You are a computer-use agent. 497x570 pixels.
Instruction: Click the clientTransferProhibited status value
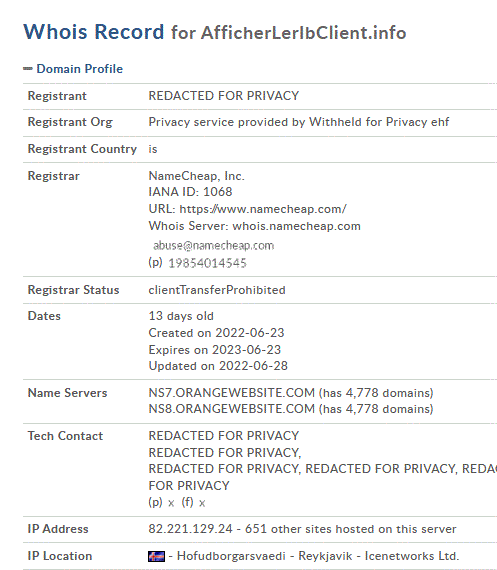pyautogui.click(x=217, y=290)
